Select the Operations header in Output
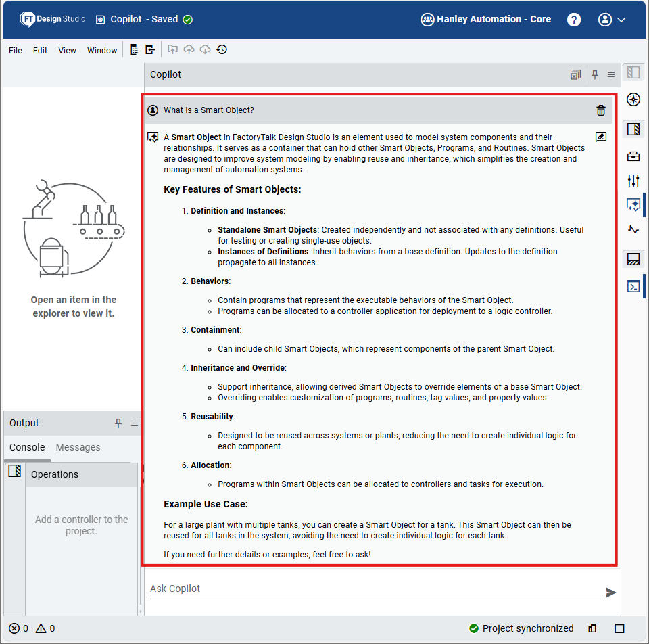649x644 pixels. point(81,474)
